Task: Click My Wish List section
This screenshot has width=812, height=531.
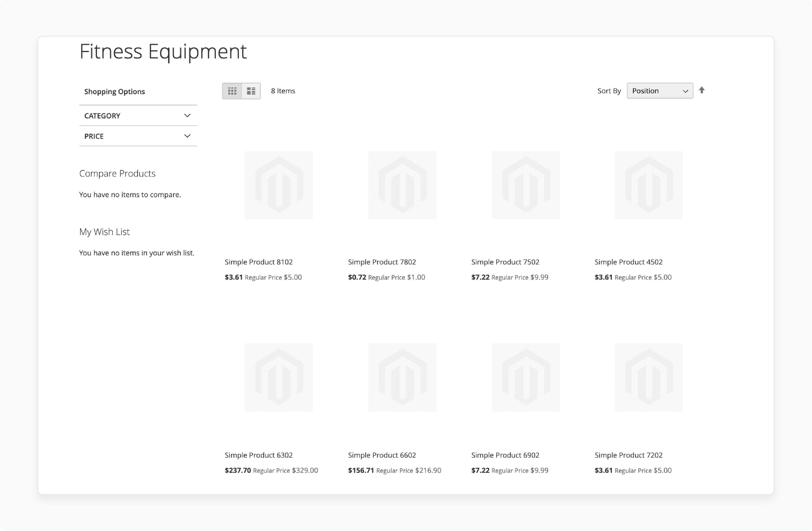Action: (x=104, y=232)
